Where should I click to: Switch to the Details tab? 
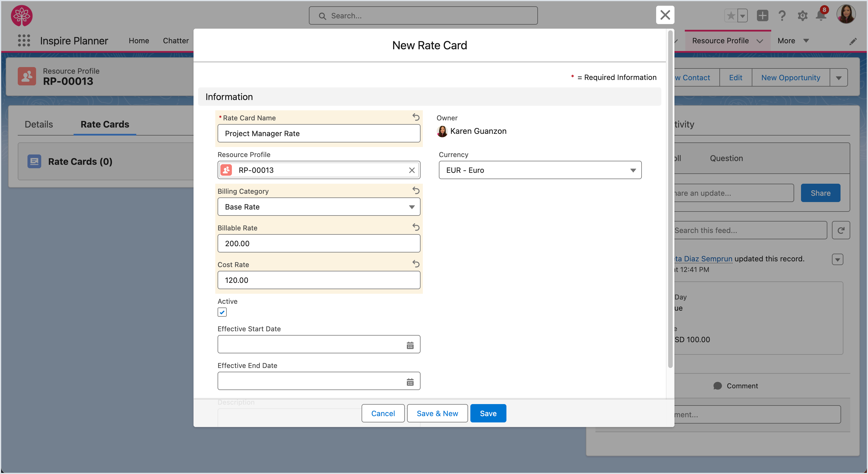39,124
